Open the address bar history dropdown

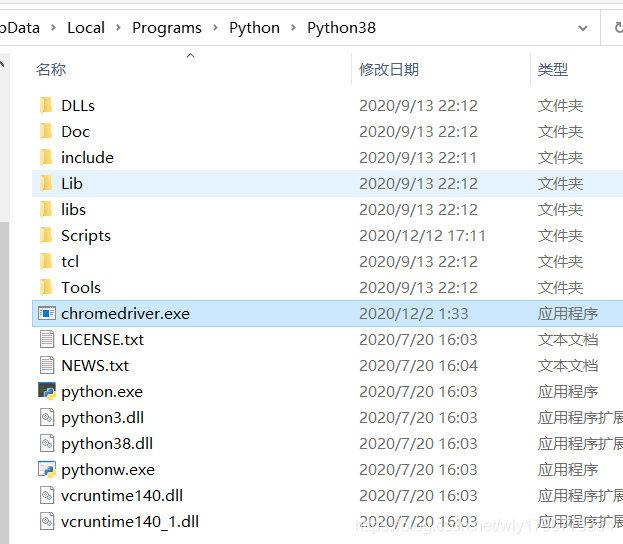point(583,28)
